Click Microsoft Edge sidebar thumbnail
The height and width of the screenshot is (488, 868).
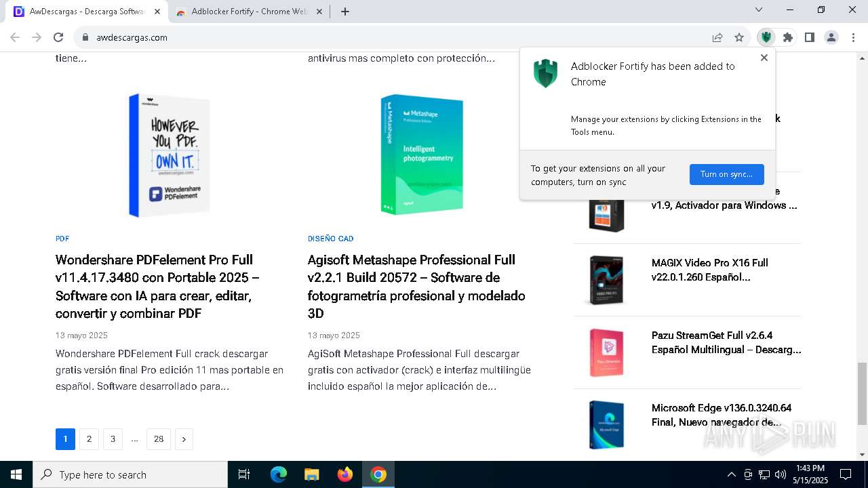click(x=606, y=425)
